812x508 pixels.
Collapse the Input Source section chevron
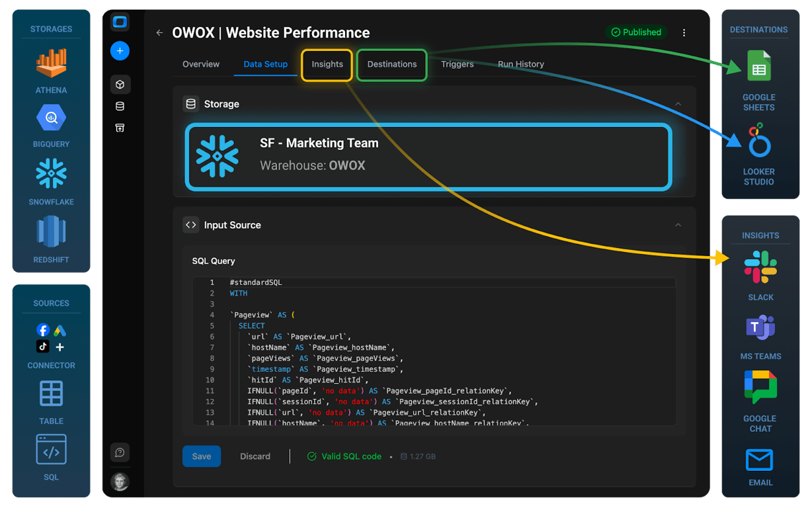pyautogui.click(x=678, y=225)
